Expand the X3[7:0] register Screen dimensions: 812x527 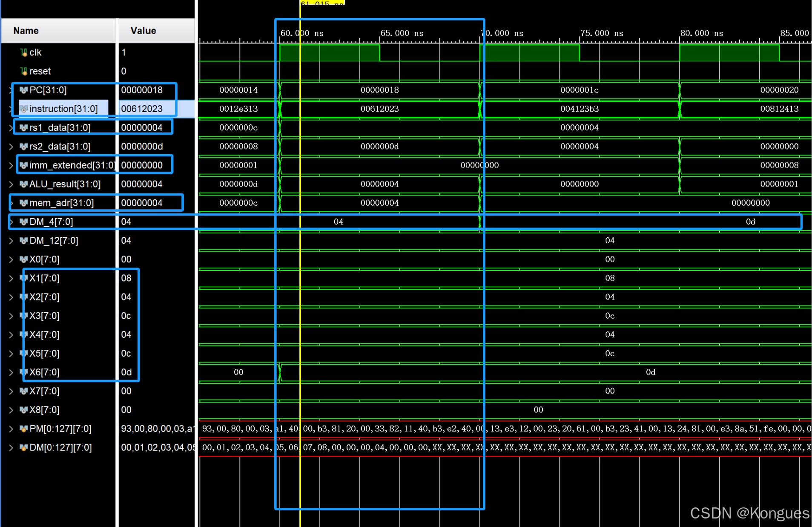click(x=11, y=316)
